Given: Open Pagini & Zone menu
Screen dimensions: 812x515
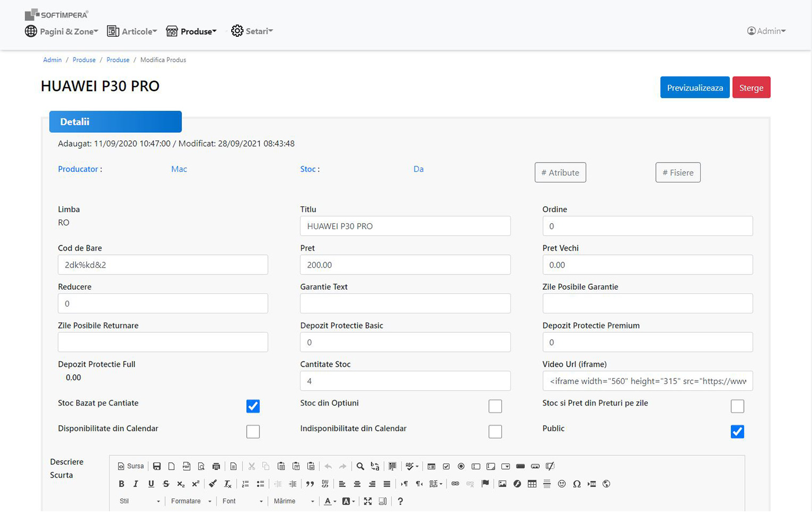Looking at the screenshot, I should (61, 31).
